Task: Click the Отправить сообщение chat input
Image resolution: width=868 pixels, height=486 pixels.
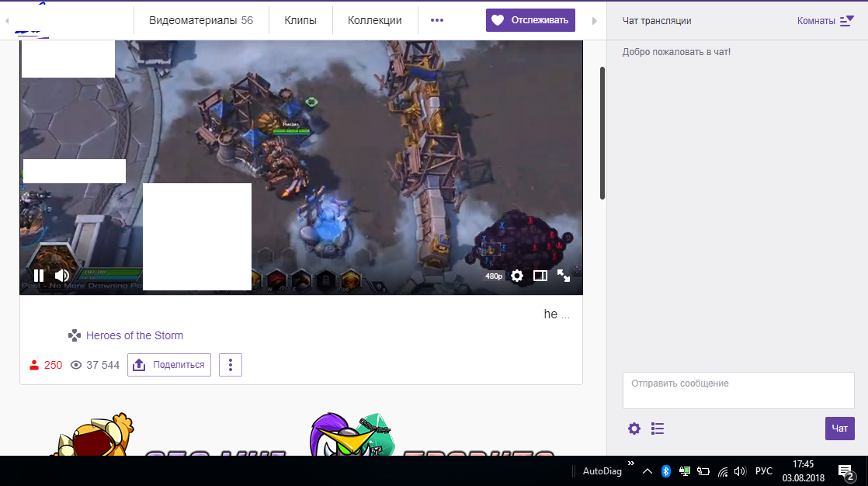Action: pos(738,390)
